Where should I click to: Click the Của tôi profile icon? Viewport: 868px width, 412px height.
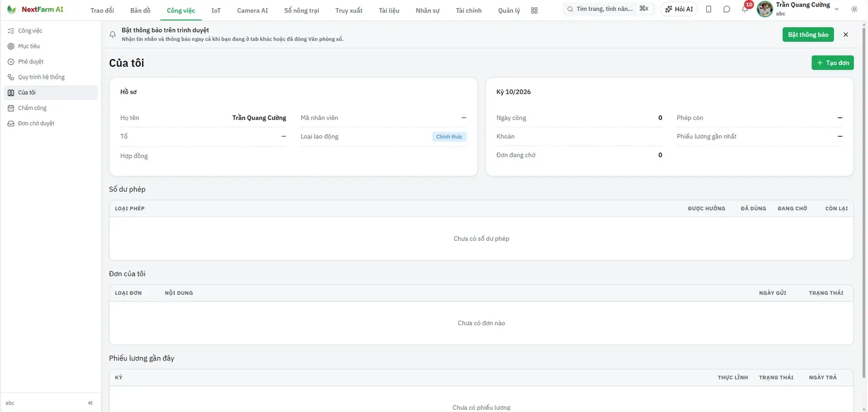pyautogui.click(x=11, y=93)
